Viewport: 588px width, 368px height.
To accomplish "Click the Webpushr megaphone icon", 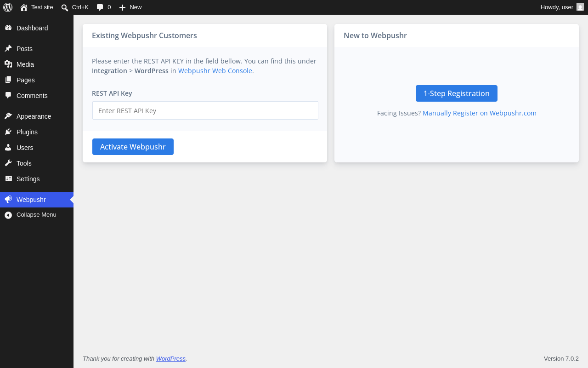I will point(8,200).
